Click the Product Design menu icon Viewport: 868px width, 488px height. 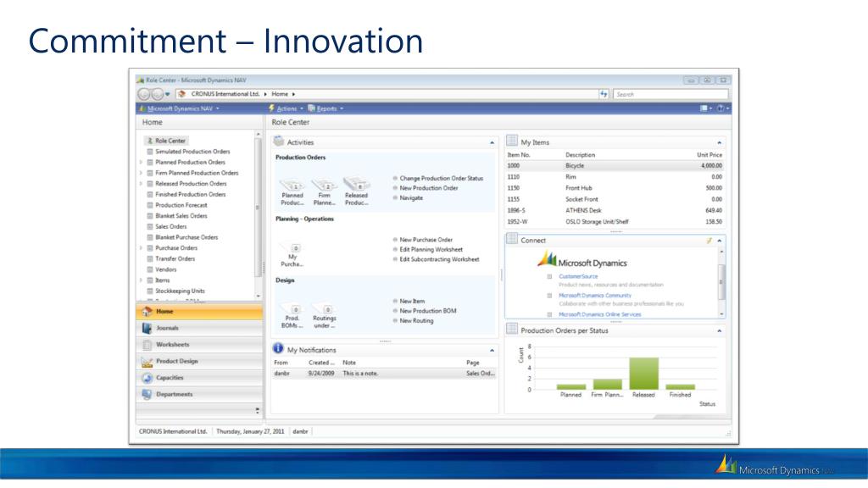(x=147, y=362)
